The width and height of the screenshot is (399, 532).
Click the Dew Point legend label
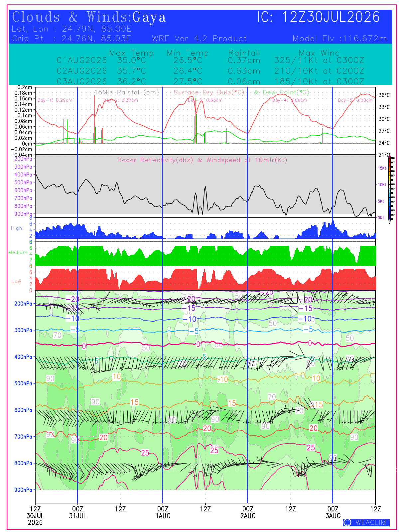(x=282, y=92)
